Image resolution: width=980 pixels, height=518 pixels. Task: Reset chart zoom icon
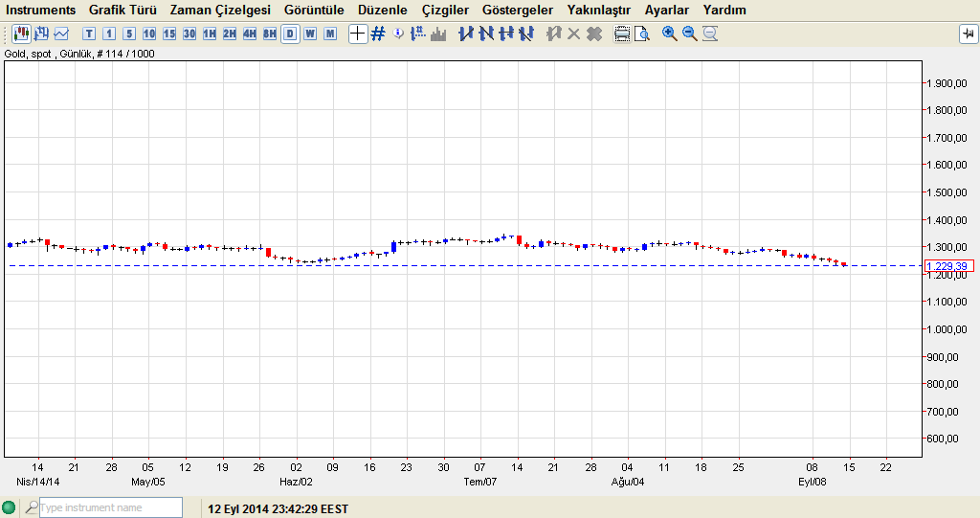[x=710, y=34]
